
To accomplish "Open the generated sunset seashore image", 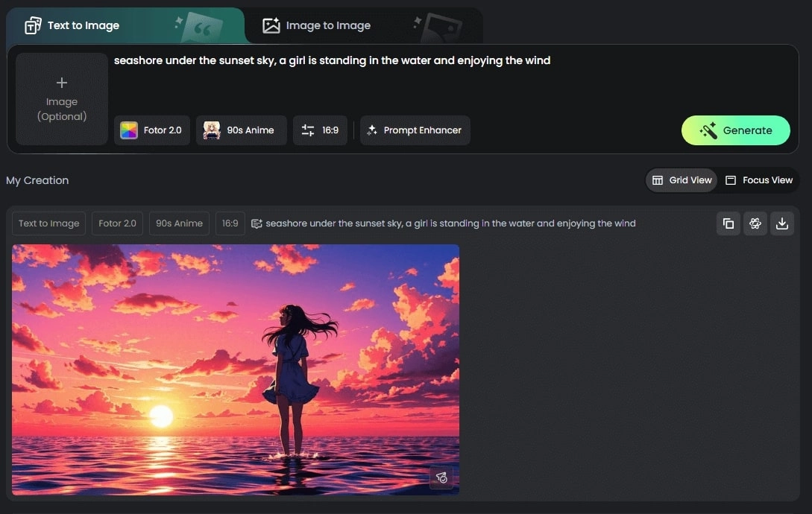I will (235, 369).
